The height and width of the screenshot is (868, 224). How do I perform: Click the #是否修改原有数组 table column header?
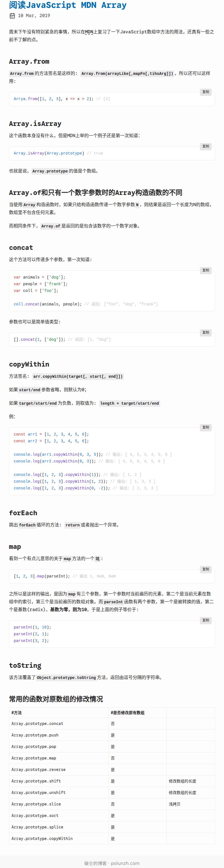click(127, 713)
